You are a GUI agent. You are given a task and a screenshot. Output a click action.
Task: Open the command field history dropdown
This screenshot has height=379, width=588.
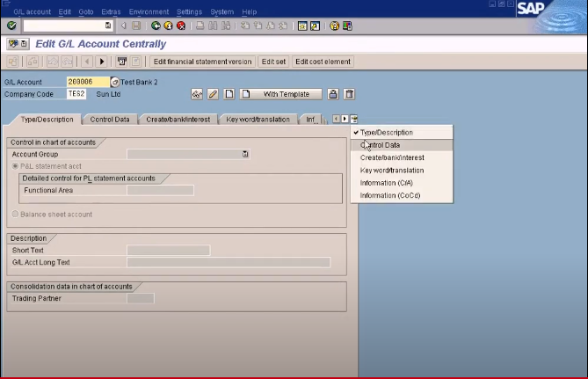click(x=108, y=26)
